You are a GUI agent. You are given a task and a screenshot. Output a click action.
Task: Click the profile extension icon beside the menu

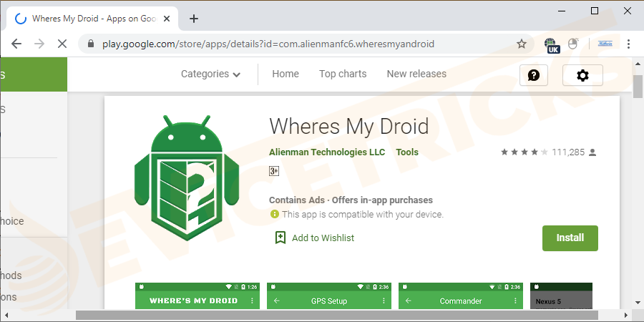[x=605, y=44]
